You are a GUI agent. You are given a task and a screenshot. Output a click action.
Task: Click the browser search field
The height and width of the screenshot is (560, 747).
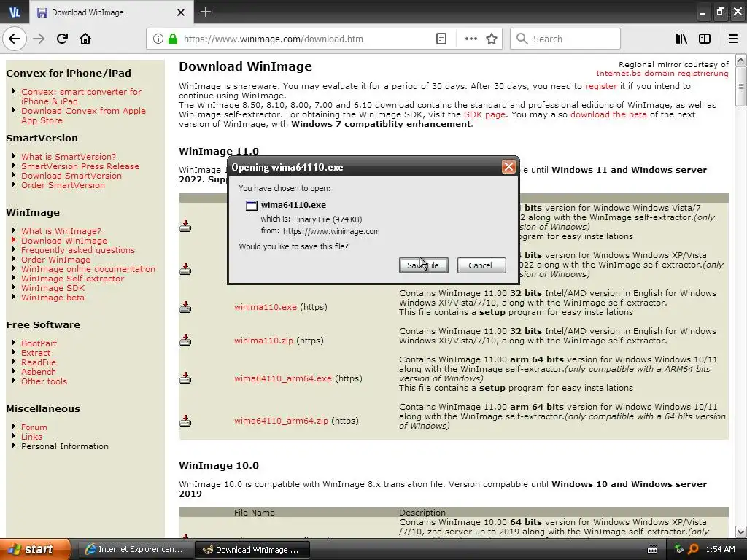point(565,39)
